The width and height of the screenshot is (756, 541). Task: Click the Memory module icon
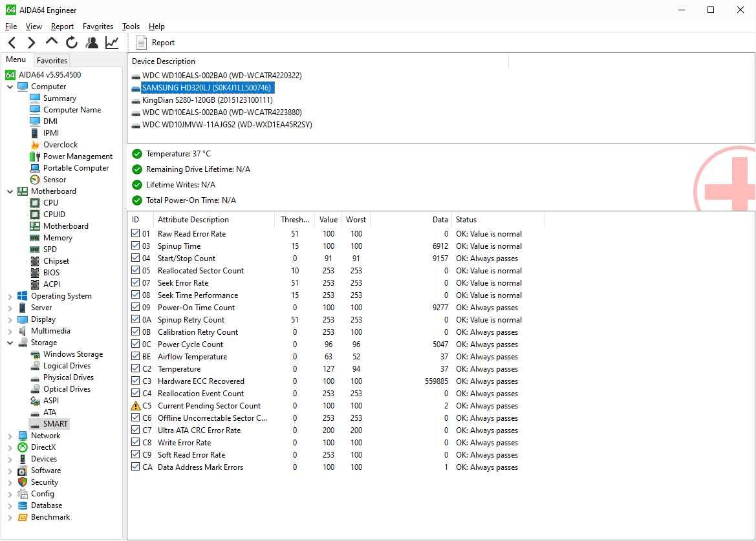35,238
